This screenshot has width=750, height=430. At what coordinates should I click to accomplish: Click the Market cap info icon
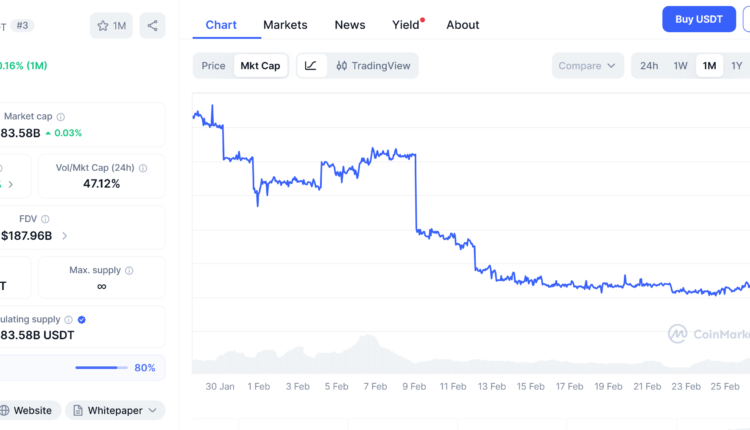click(61, 117)
